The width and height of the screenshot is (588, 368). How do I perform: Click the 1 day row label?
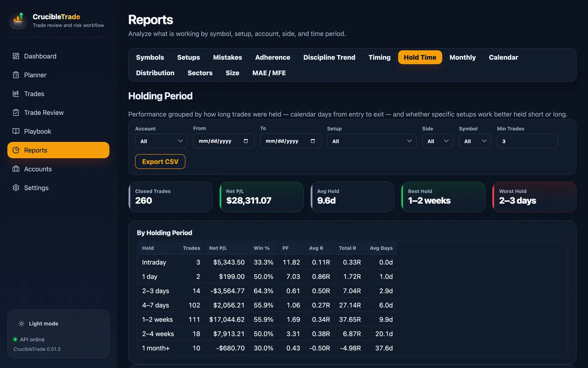click(x=150, y=276)
